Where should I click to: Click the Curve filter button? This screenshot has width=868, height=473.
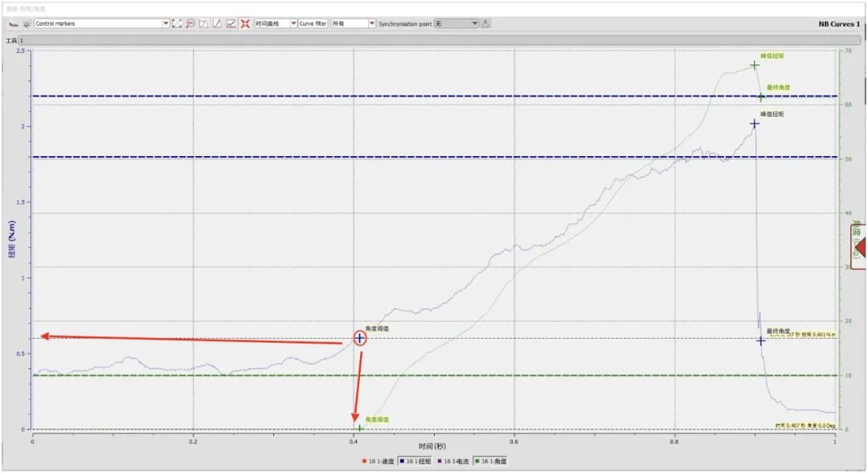[313, 23]
